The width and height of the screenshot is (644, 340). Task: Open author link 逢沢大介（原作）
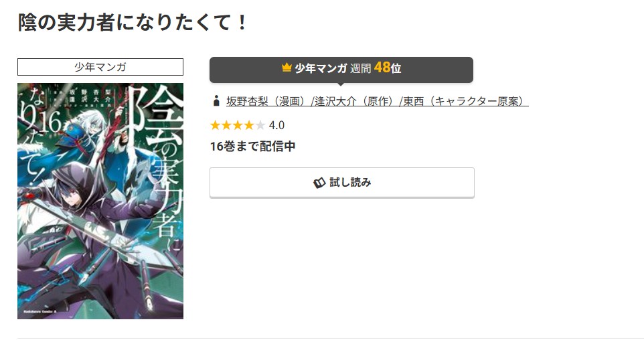pos(356,101)
